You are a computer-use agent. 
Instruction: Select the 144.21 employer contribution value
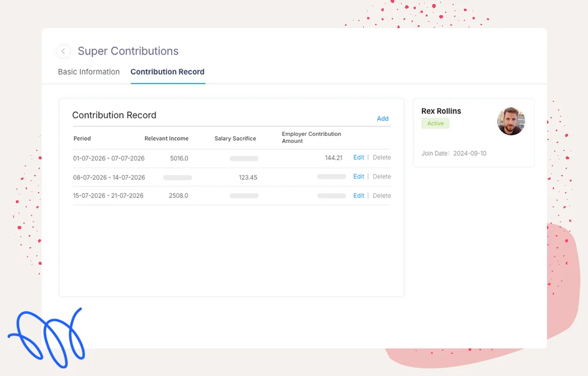[x=333, y=158]
